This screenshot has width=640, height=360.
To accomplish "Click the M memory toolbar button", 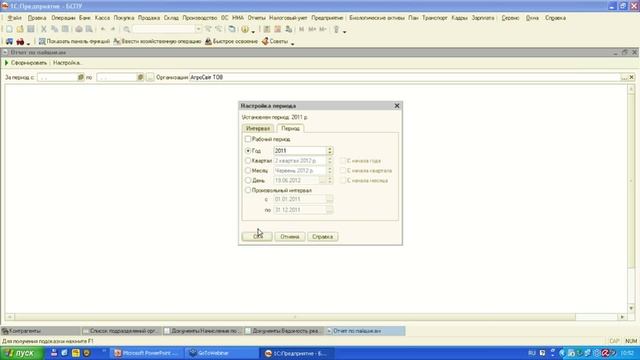I will click(x=302, y=29).
